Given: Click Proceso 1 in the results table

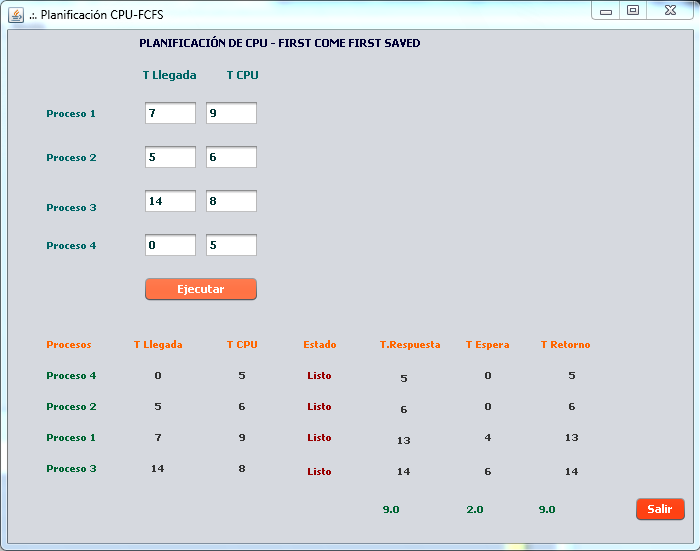Looking at the screenshot, I should click(x=71, y=438).
